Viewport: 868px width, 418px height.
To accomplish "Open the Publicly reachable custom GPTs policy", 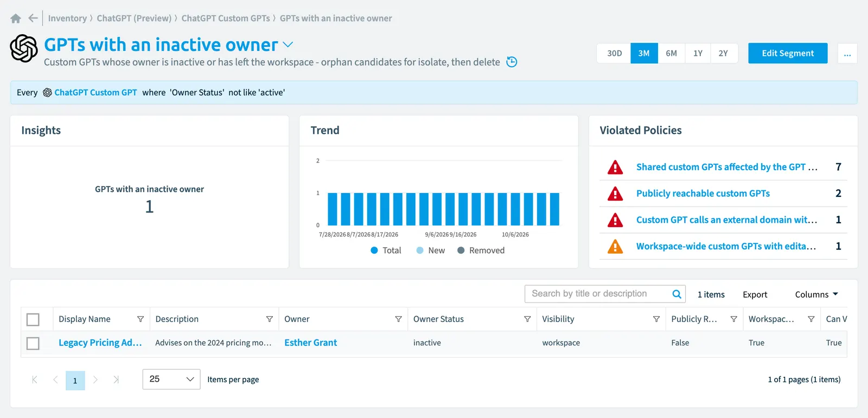I will pyautogui.click(x=703, y=194).
